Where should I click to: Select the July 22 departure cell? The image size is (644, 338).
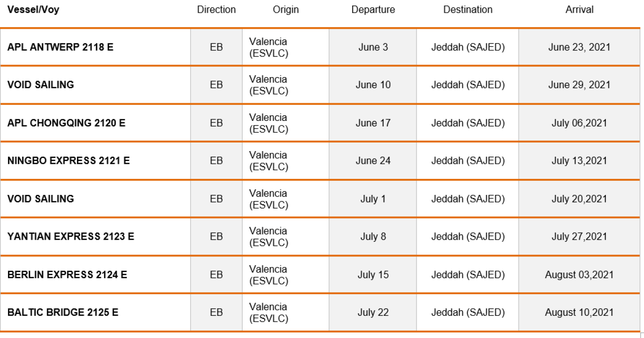click(x=373, y=312)
